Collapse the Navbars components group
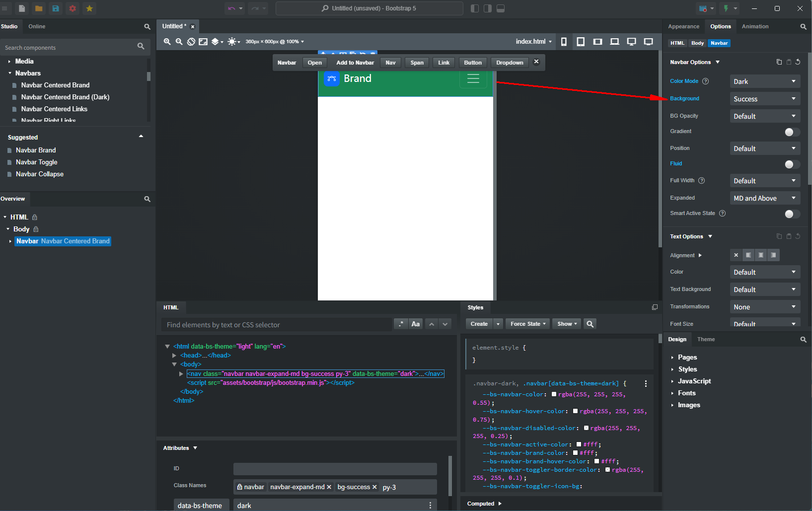This screenshot has height=511, width=812. [9, 73]
